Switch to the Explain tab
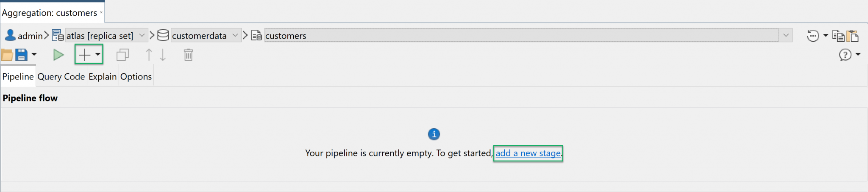Screen dimensions: 868x192 pyautogui.click(x=103, y=76)
